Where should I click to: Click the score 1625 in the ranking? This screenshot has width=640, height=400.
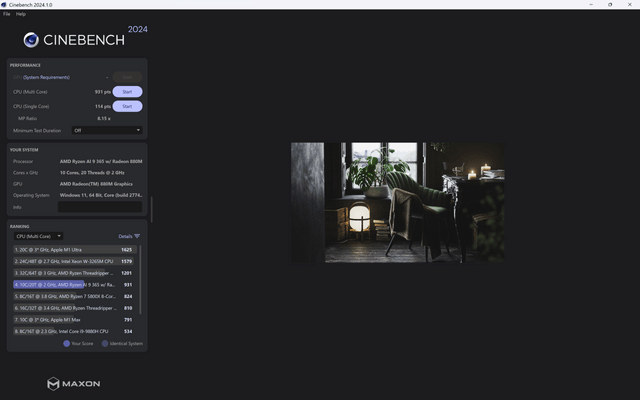127,249
